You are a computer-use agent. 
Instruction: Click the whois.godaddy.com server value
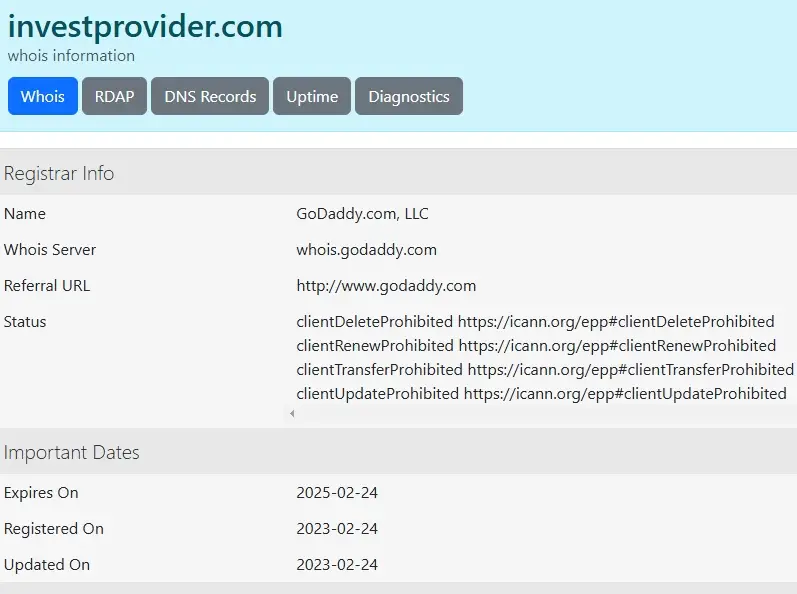[366, 249]
